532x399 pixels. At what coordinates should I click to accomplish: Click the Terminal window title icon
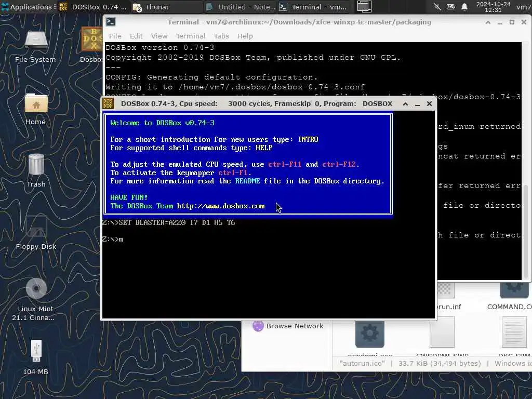tap(111, 22)
